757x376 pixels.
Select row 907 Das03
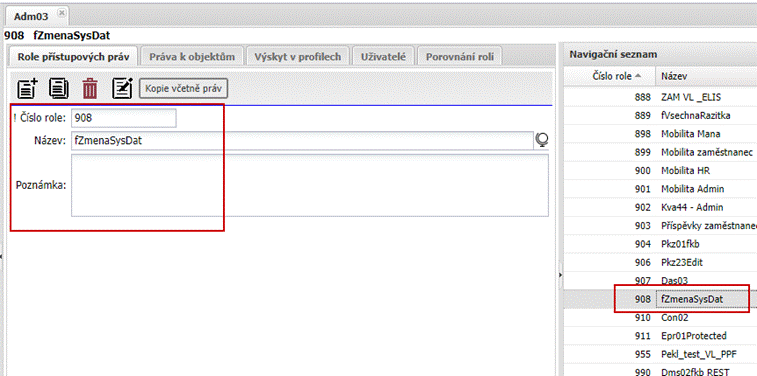point(660,280)
